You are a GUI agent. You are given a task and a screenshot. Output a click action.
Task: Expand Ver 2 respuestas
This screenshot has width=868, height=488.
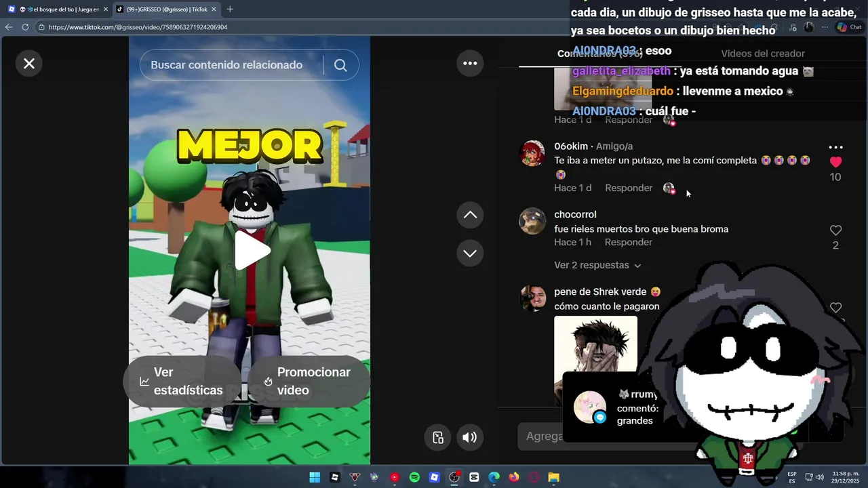pyautogui.click(x=597, y=265)
